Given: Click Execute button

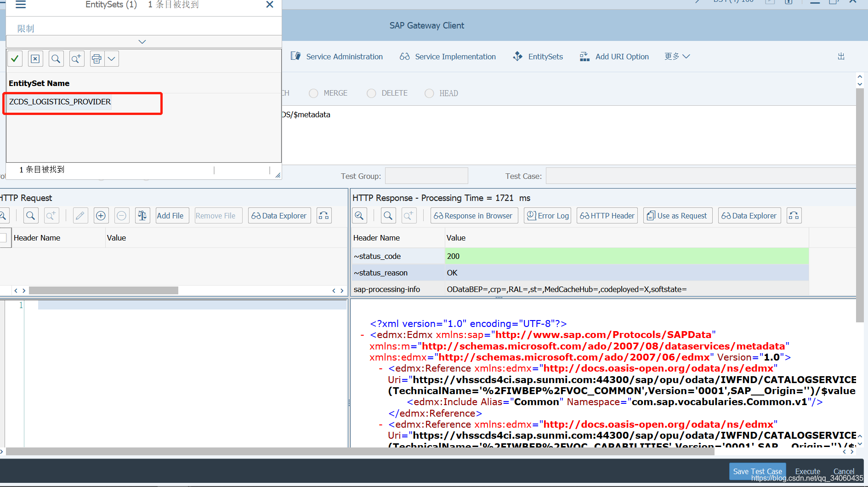Looking at the screenshot, I should 807,471.
